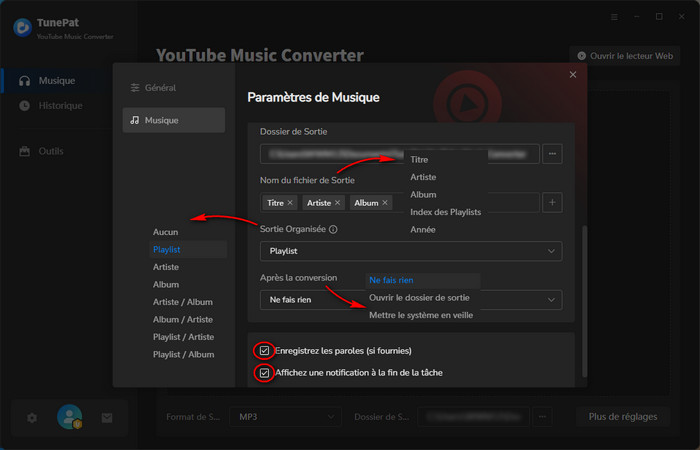Remove the Artiste tag from filename
700x450 pixels.
(x=338, y=203)
